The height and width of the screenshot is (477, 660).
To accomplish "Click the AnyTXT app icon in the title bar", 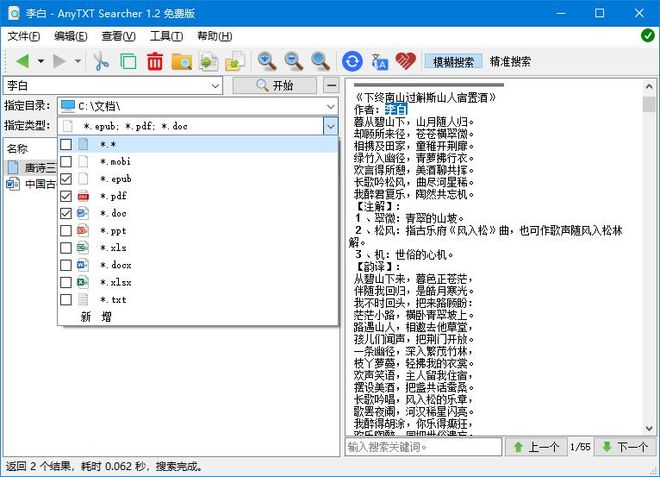I will [13, 13].
